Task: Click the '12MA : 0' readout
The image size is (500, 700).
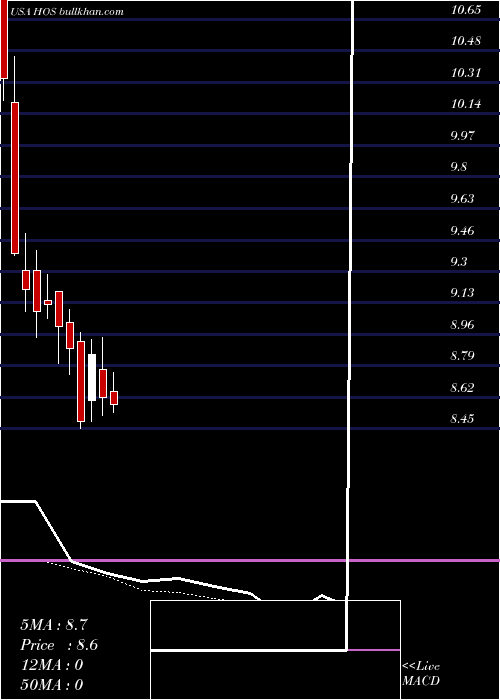Action: 52,665
